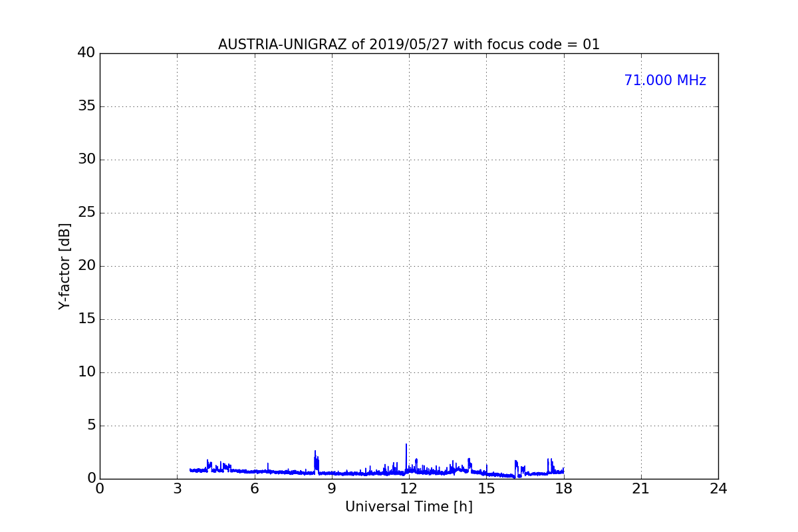Click the plot title AUSTRIA-UNIGRAZ text
The image size is (798, 532).
pyautogui.click(x=409, y=45)
